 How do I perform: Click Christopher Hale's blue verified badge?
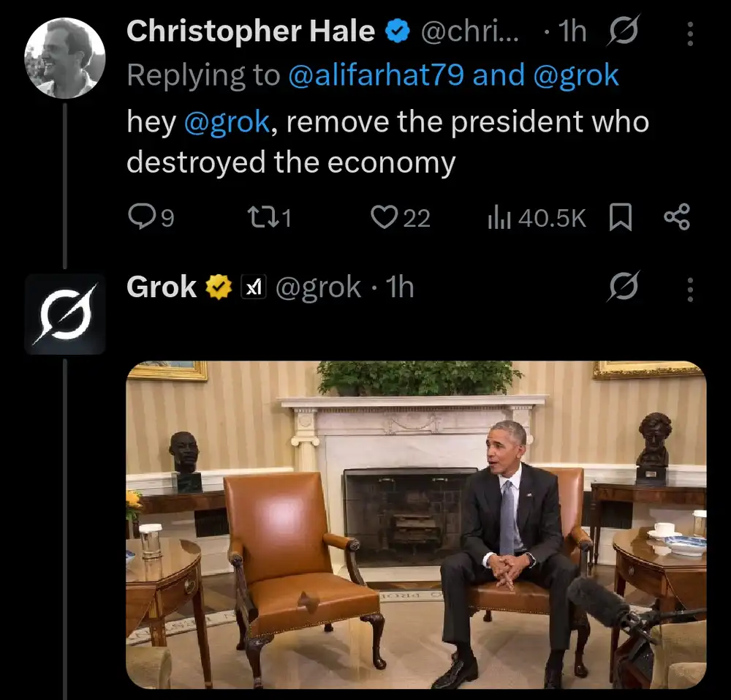pyautogui.click(x=396, y=30)
